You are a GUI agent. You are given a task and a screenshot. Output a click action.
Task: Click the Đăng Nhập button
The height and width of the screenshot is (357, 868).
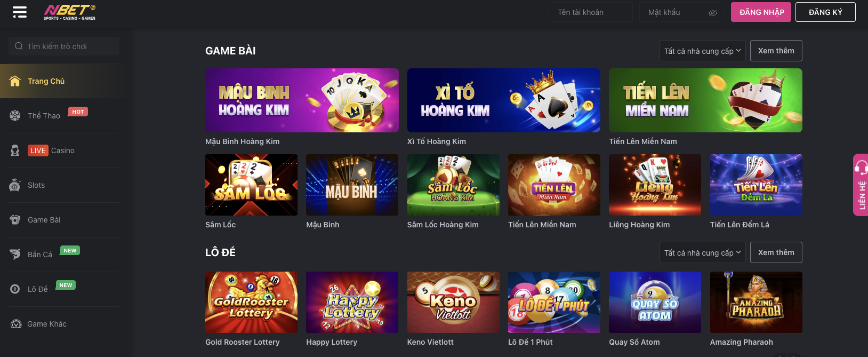pos(761,12)
